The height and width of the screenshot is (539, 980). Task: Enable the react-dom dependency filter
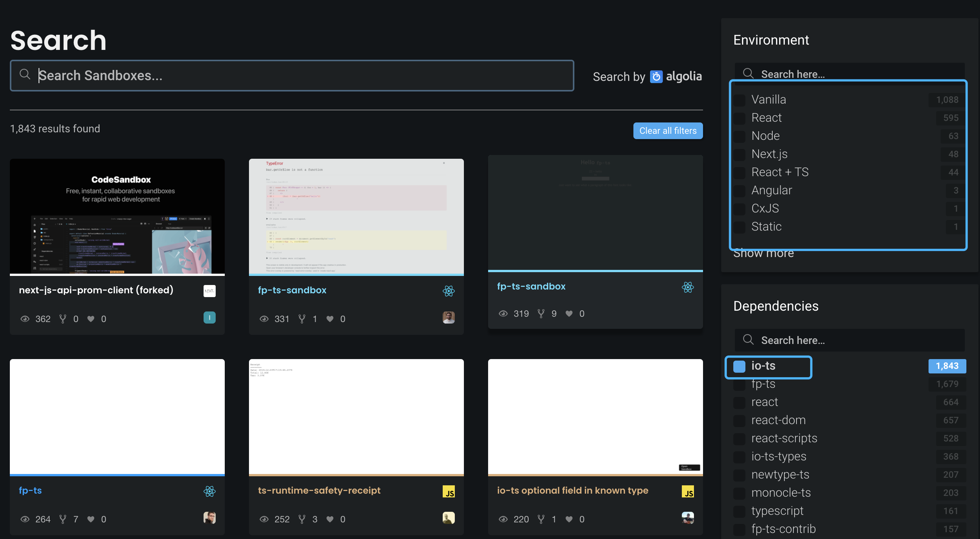tap(740, 420)
